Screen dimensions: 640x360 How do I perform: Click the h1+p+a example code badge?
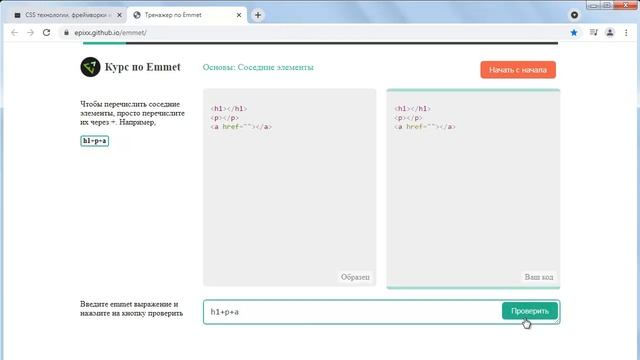pyautogui.click(x=95, y=141)
